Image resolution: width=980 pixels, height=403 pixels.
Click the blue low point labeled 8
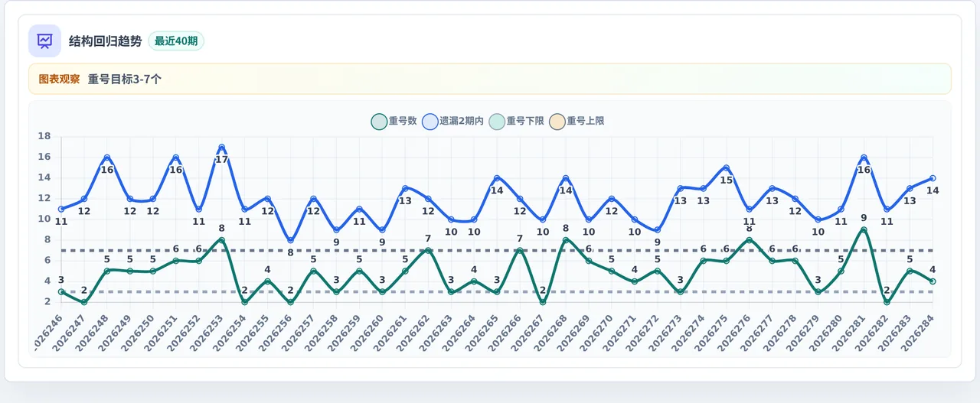(x=290, y=240)
